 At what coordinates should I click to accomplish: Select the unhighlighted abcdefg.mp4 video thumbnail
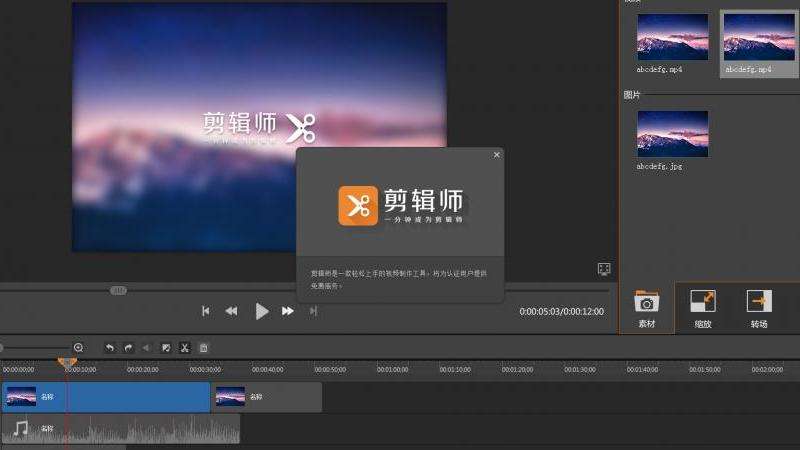672,37
